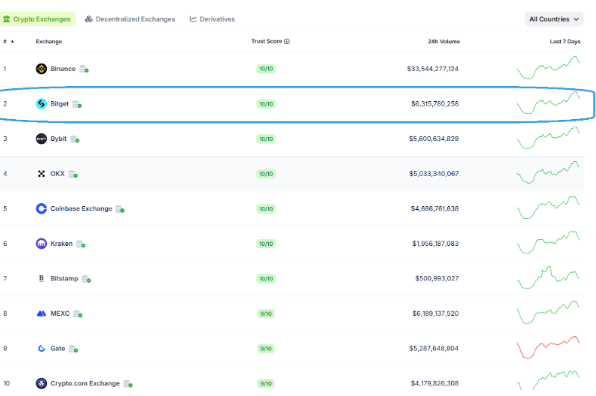596x396 pixels.
Task: Click Crypto.com volume $4,179,826,308
Action: (x=434, y=383)
